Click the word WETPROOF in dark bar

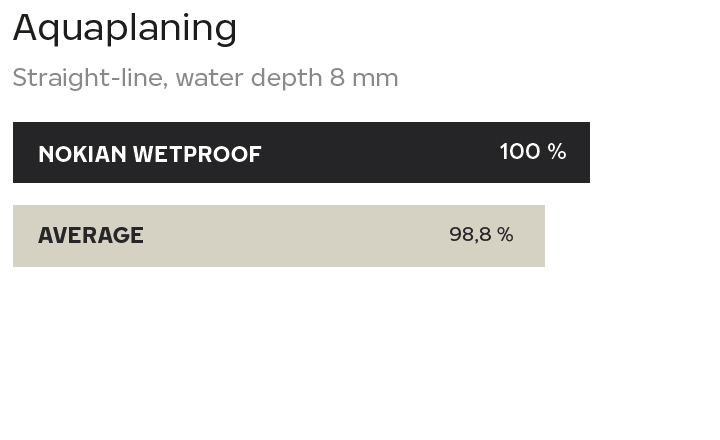197,154
